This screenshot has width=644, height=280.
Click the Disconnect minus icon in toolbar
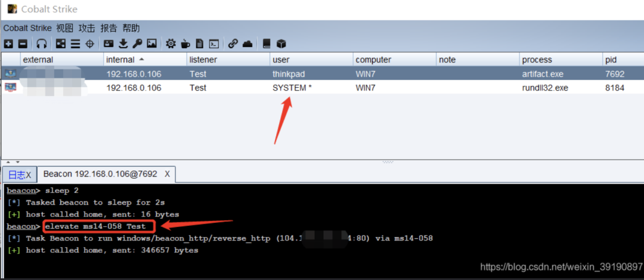23,43
